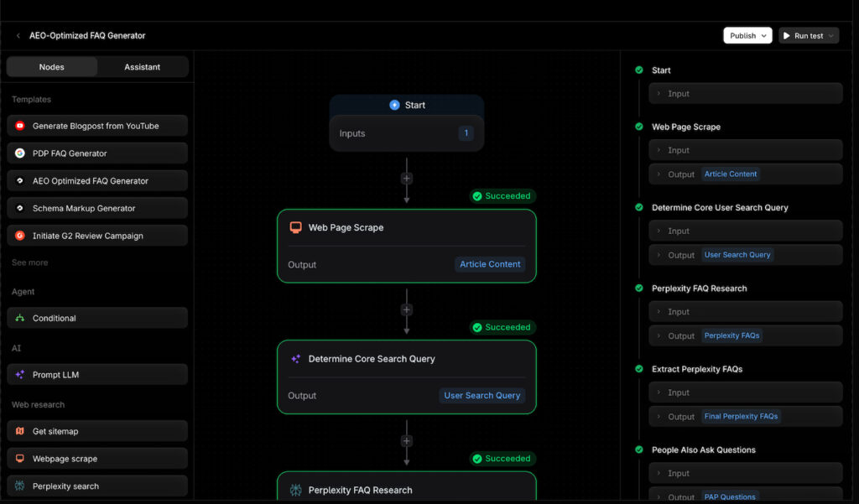Click green check beside Extract Perplexity FAQs log
The width and height of the screenshot is (859, 504).
coord(638,369)
